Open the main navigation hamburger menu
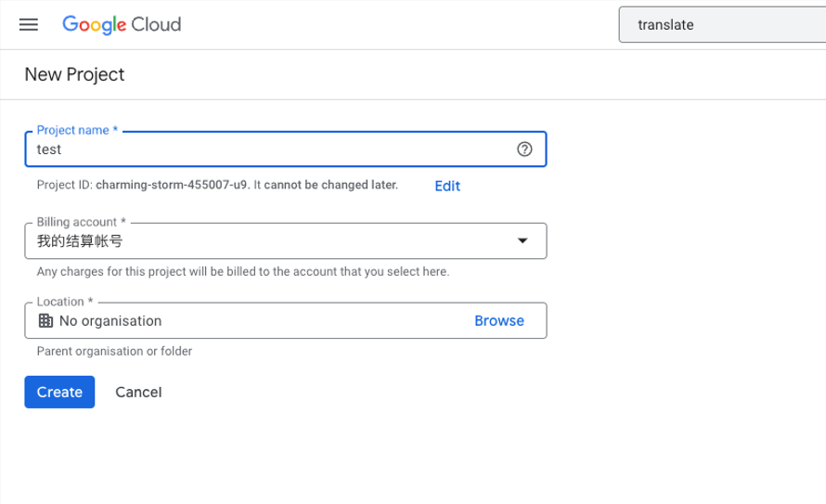The image size is (826, 504). point(29,25)
